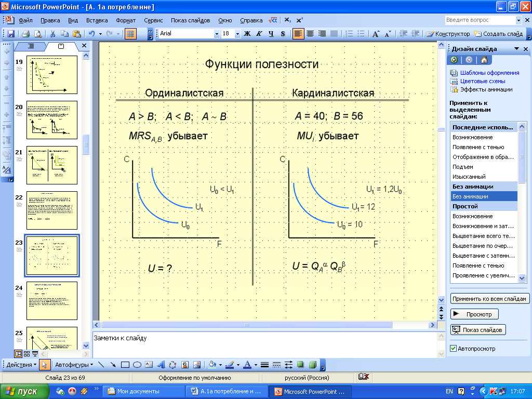The image size is (532, 399).
Task: Insert WordArt icon
Action: 161,365
